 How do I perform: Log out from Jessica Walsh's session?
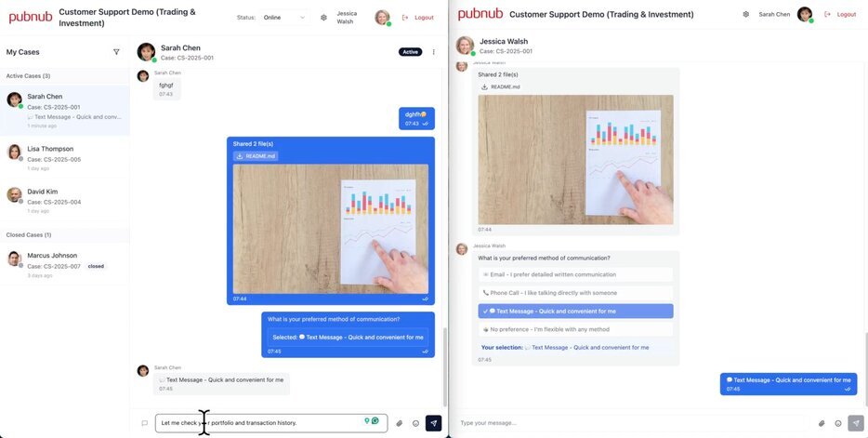point(418,18)
